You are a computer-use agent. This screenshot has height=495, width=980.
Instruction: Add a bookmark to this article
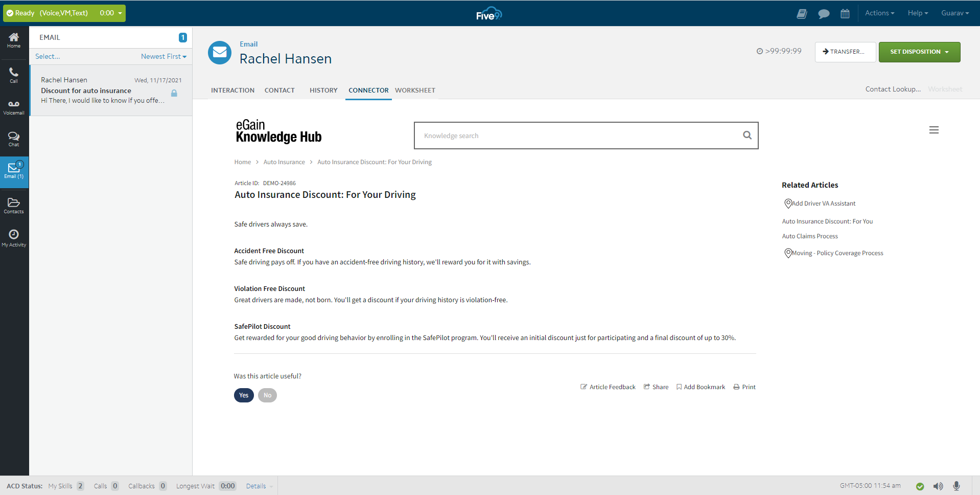tap(701, 387)
